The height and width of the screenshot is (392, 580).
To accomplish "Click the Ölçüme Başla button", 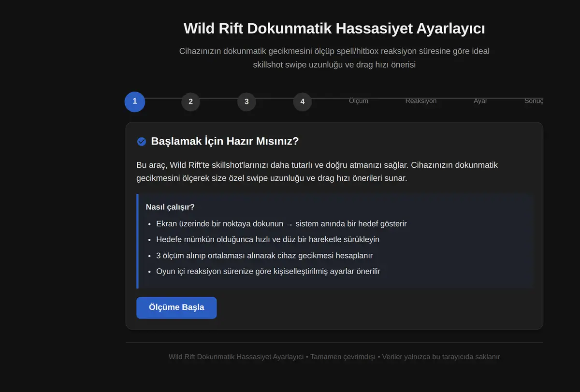I will (176, 307).
